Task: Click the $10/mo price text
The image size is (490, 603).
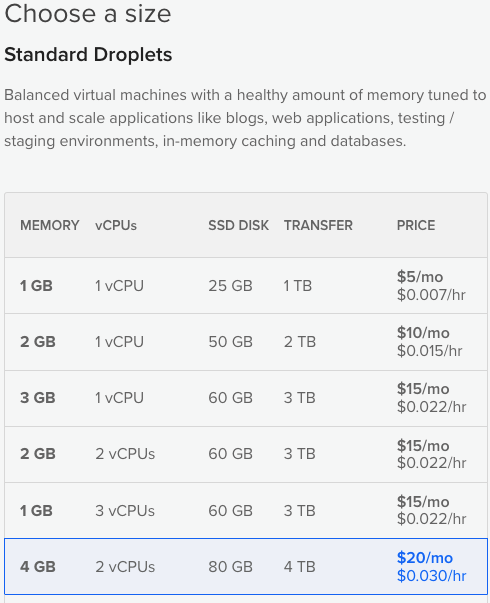Action: click(x=423, y=333)
